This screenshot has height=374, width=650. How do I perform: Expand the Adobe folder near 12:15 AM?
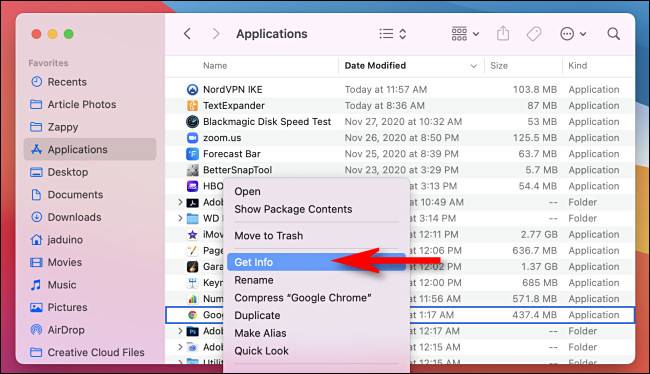point(180,347)
